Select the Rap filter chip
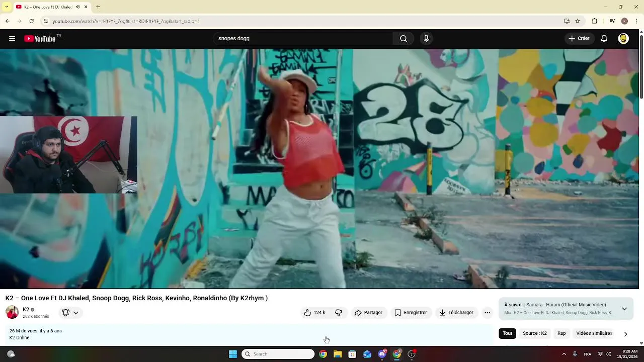Viewport: 644px width, 362px height. 561,333
